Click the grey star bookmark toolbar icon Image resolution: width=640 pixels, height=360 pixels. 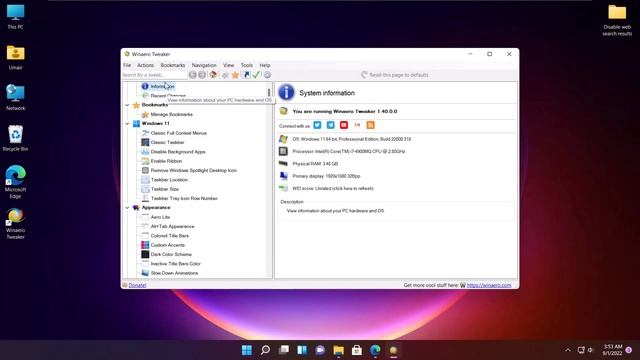pyautogui.click(x=225, y=75)
